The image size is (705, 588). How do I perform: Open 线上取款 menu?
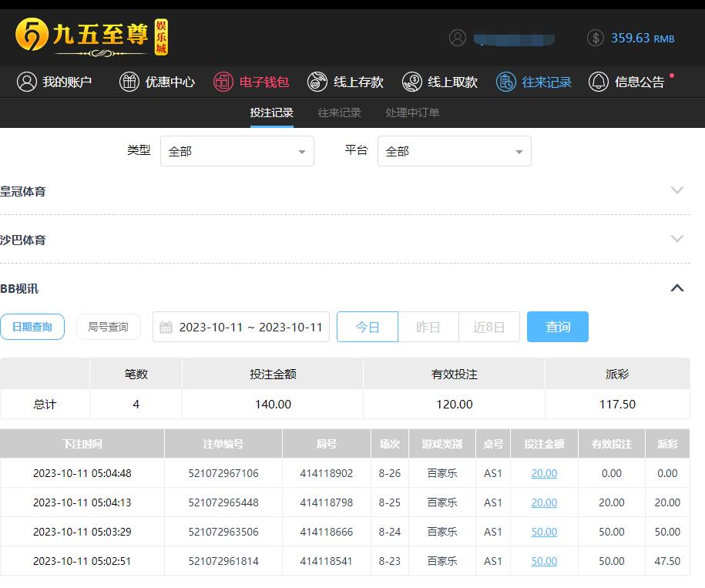(440, 82)
